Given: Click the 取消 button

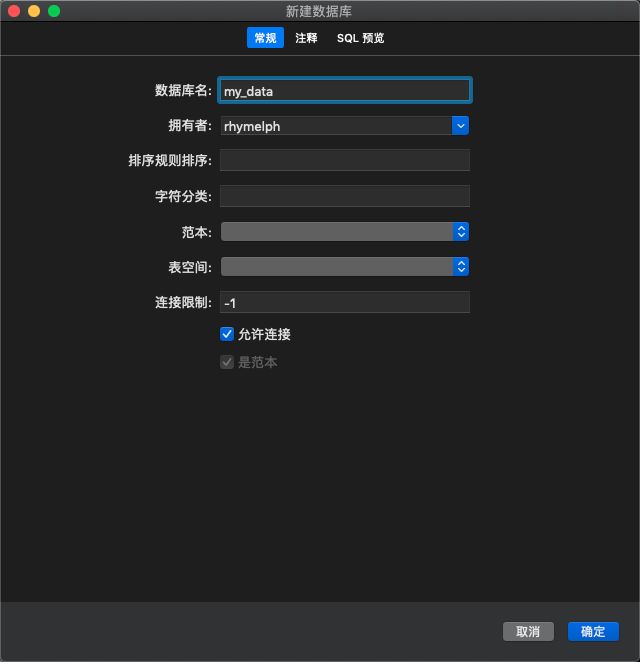Looking at the screenshot, I should [528, 632].
